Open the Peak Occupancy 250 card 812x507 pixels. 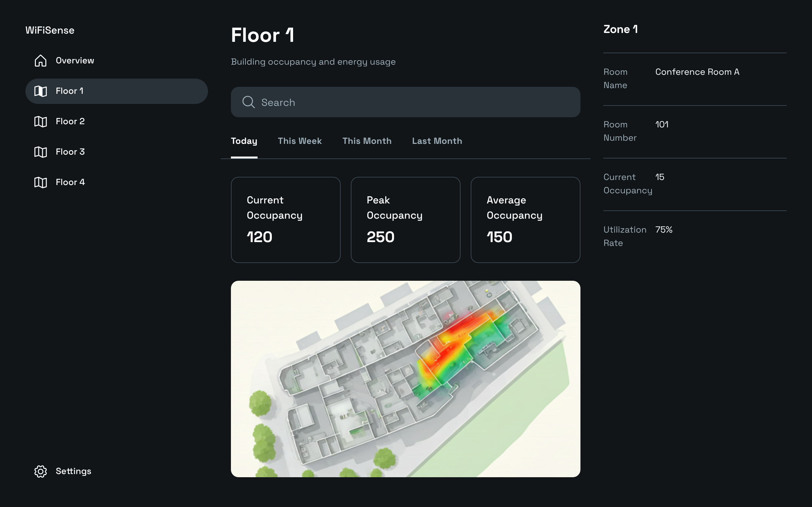pyautogui.click(x=405, y=220)
